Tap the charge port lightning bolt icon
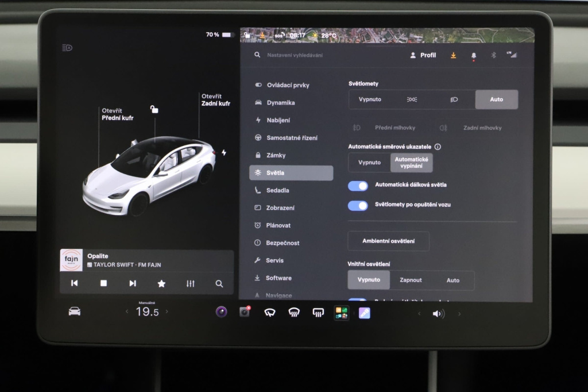 tap(224, 152)
